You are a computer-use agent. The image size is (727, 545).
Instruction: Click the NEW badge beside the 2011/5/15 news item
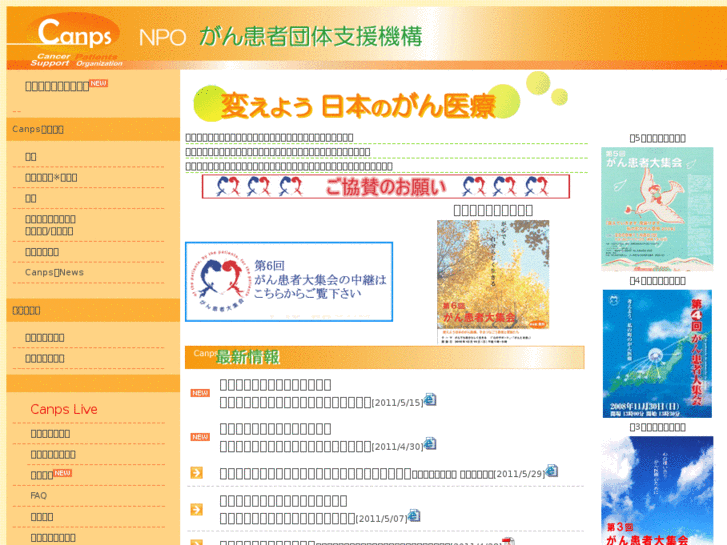[200, 393]
